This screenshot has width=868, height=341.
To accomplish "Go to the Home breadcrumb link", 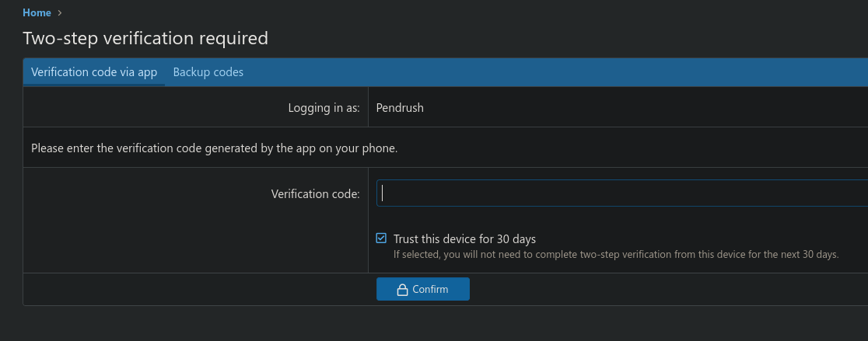I will [37, 12].
